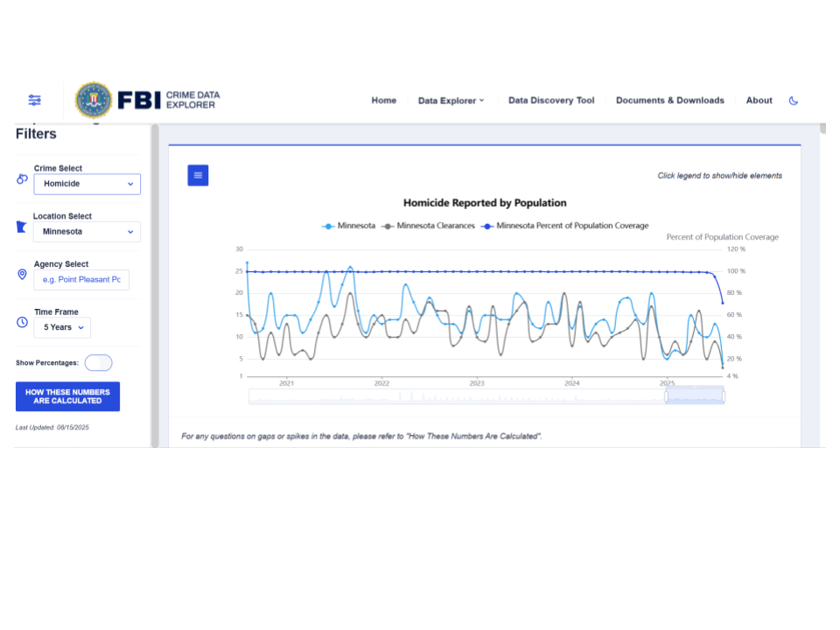Click the chart time range slider handle
Image resolution: width=840 pixels, height=630 pixels.
tap(667, 396)
